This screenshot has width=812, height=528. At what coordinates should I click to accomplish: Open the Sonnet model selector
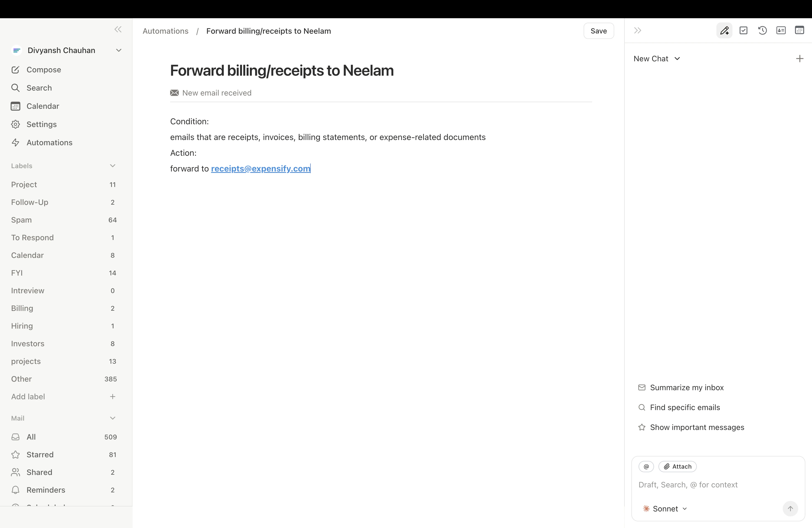click(x=665, y=508)
